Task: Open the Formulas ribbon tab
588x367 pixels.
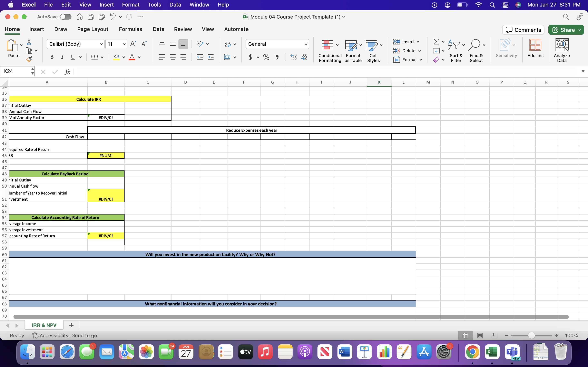Action: [130, 29]
